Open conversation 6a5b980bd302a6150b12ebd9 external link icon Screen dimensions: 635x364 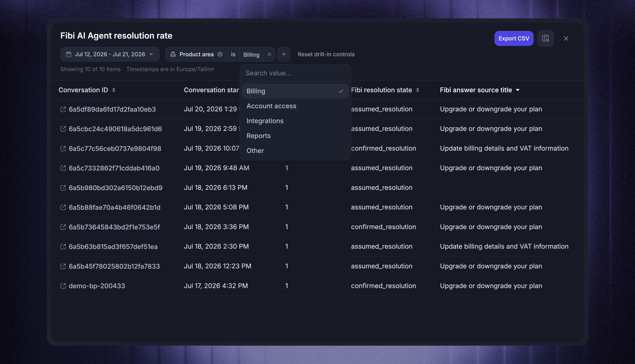63,188
